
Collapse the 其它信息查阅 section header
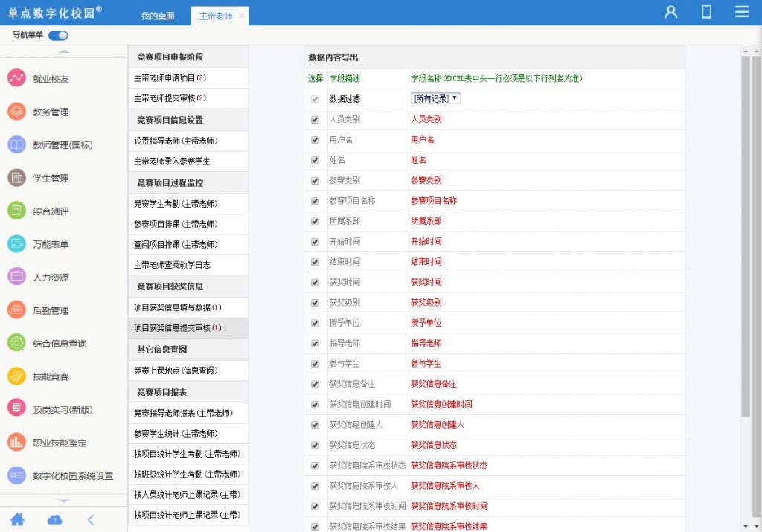(188, 349)
